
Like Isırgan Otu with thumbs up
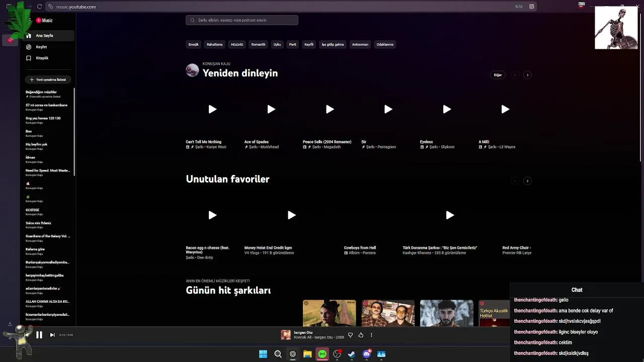pyautogui.click(x=361, y=335)
